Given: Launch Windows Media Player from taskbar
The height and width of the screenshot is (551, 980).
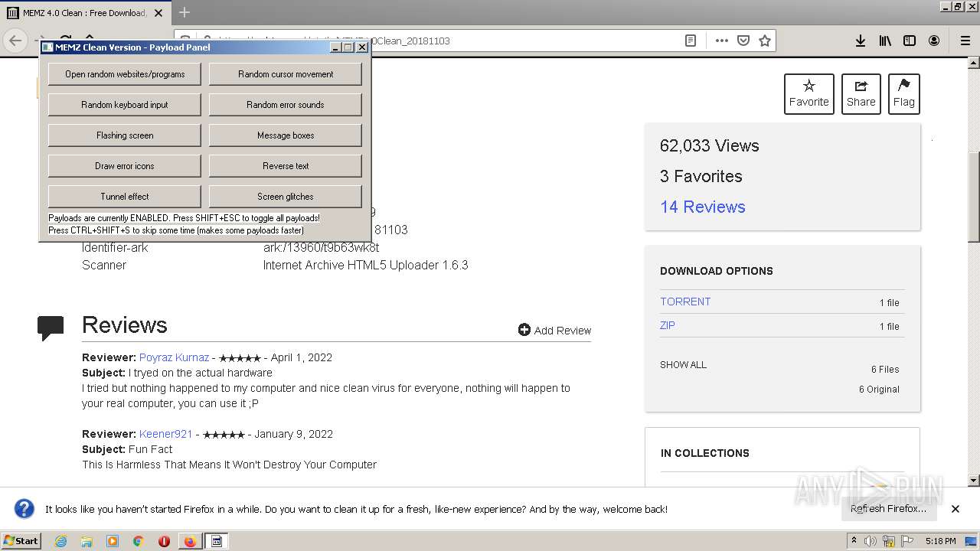Looking at the screenshot, I should (x=113, y=541).
